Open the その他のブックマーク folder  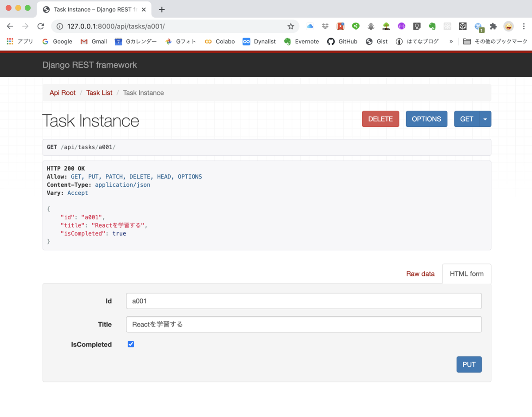(495, 41)
